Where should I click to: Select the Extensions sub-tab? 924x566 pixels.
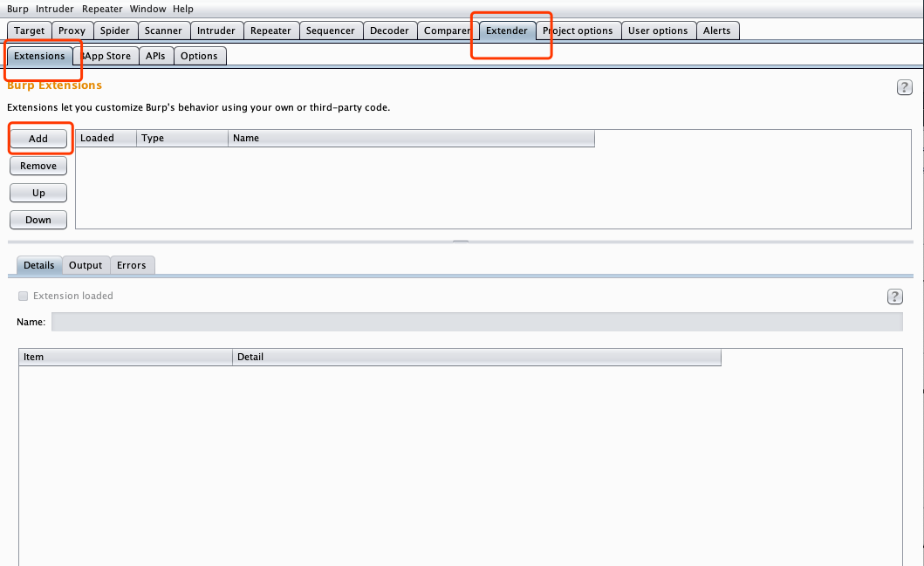pyautogui.click(x=39, y=56)
